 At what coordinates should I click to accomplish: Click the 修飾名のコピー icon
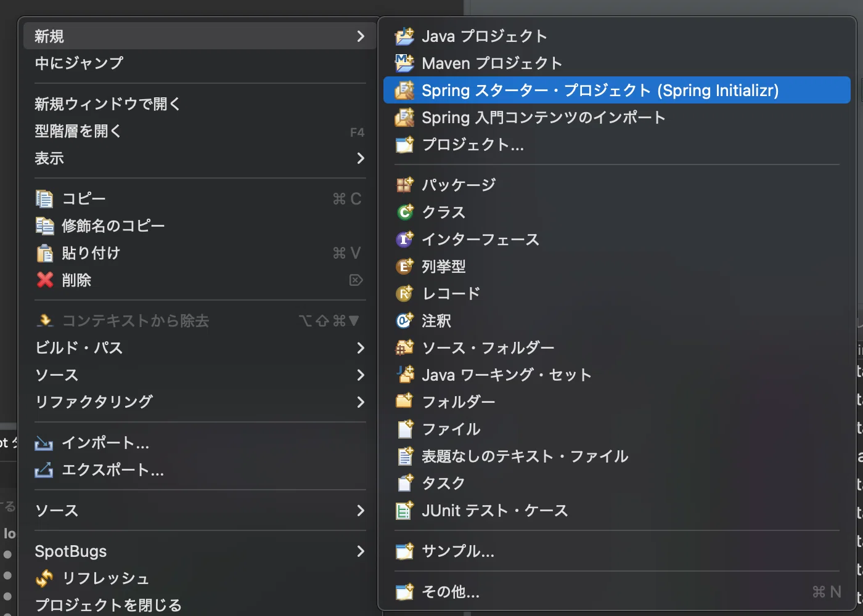(44, 225)
